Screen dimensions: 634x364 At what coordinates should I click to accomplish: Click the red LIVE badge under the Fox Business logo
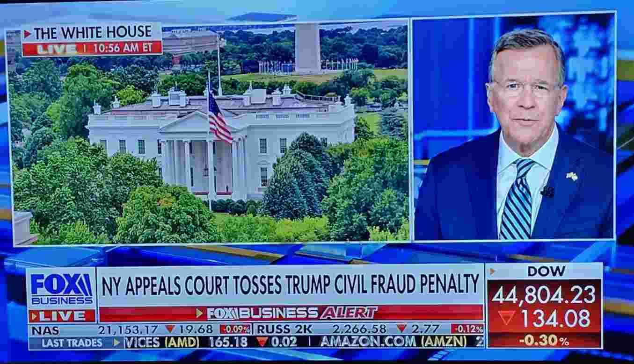point(62,316)
